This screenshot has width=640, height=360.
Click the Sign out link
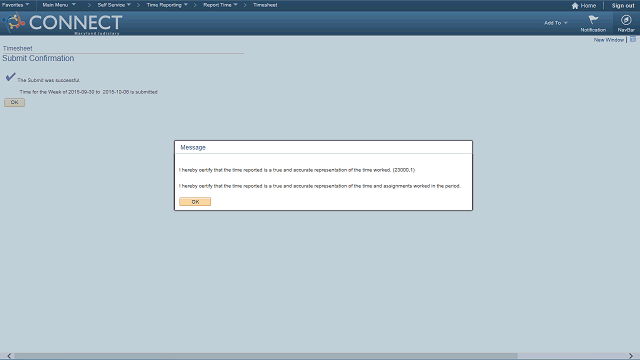click(x=623, y=6)
